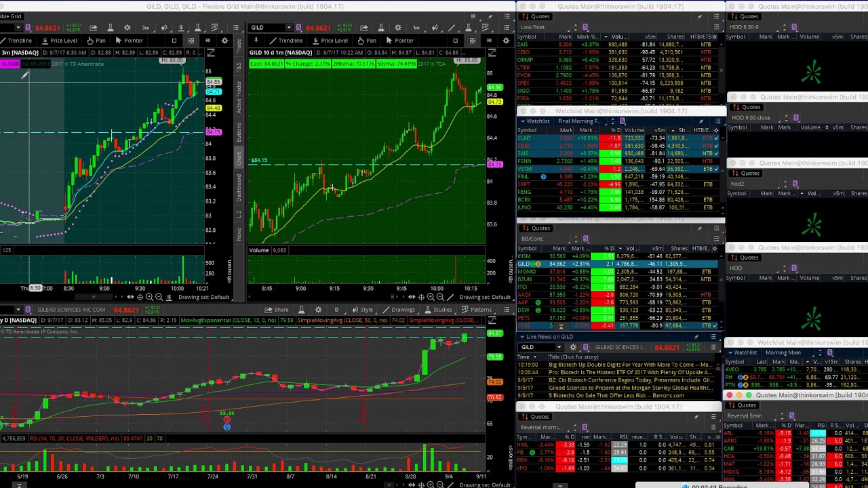Open Studies menu in daily chart toolbar

(x=438, y=310)
